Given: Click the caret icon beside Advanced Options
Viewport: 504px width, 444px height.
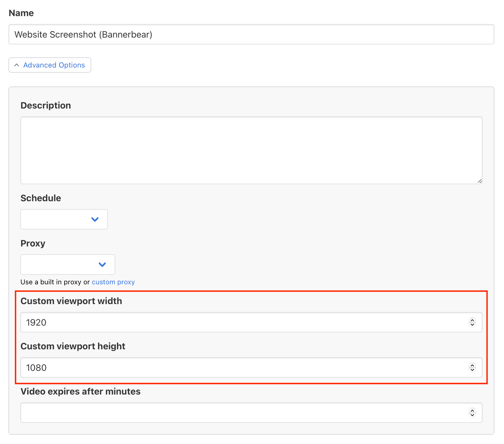Looking at the screenshot, I should click(17, 65).
